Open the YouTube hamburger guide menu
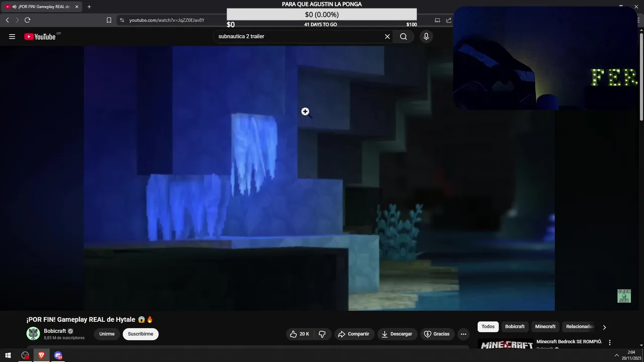 click(x=12, y=36)
